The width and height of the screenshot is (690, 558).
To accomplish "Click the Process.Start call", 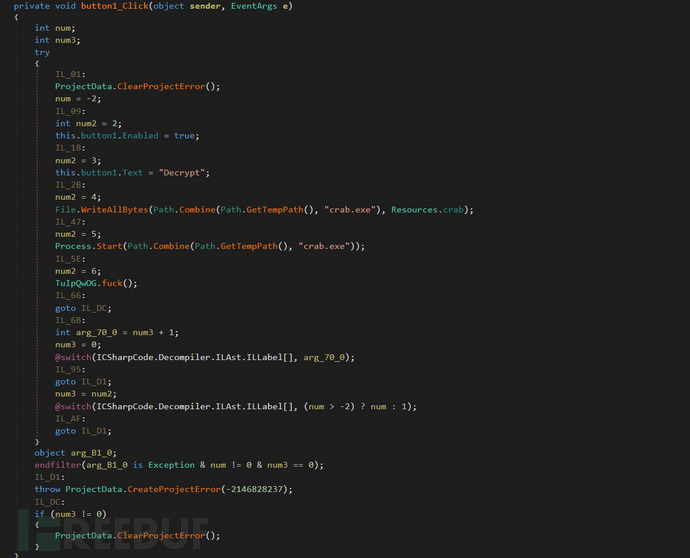I will coord(210,246).
